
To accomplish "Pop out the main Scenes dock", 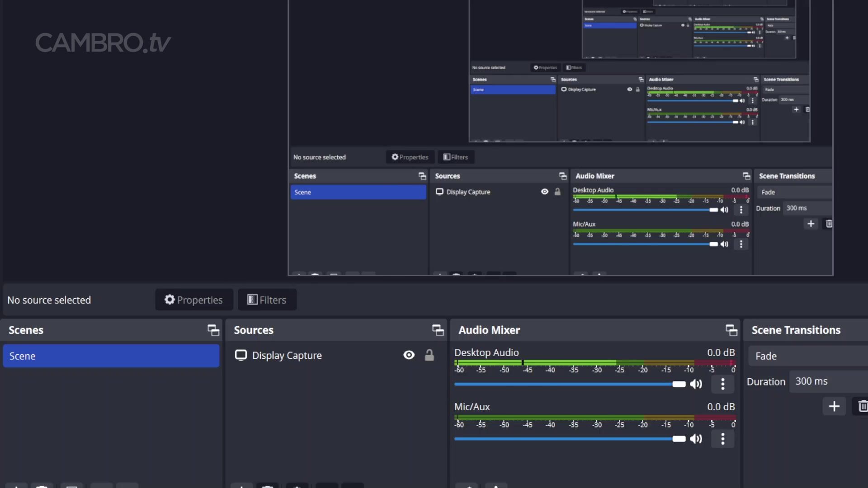I will click(x=213, y=330).
